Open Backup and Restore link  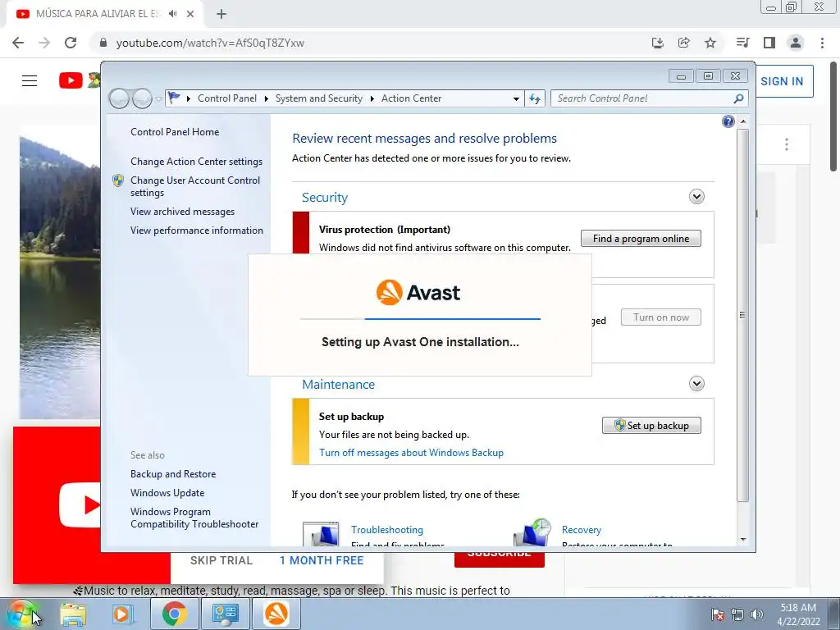pyautogui.click(x=173, y=474)
